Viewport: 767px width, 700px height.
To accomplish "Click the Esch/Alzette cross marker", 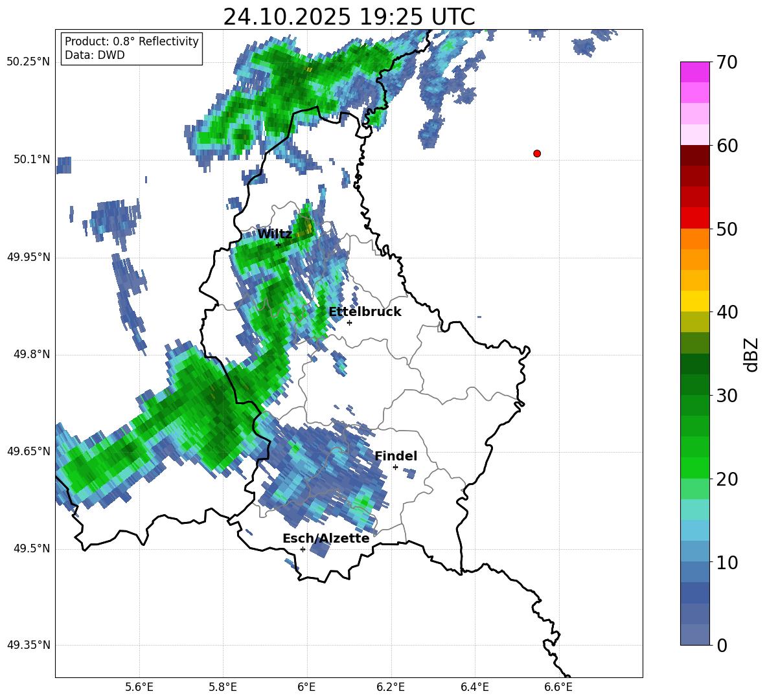I will click(x=303, y=549).
